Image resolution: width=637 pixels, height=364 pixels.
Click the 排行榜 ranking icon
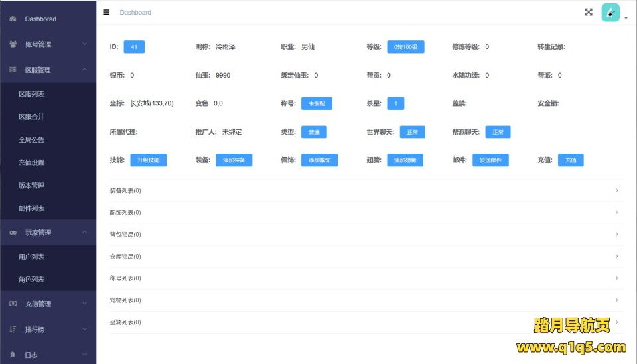(x=13, y=329)
